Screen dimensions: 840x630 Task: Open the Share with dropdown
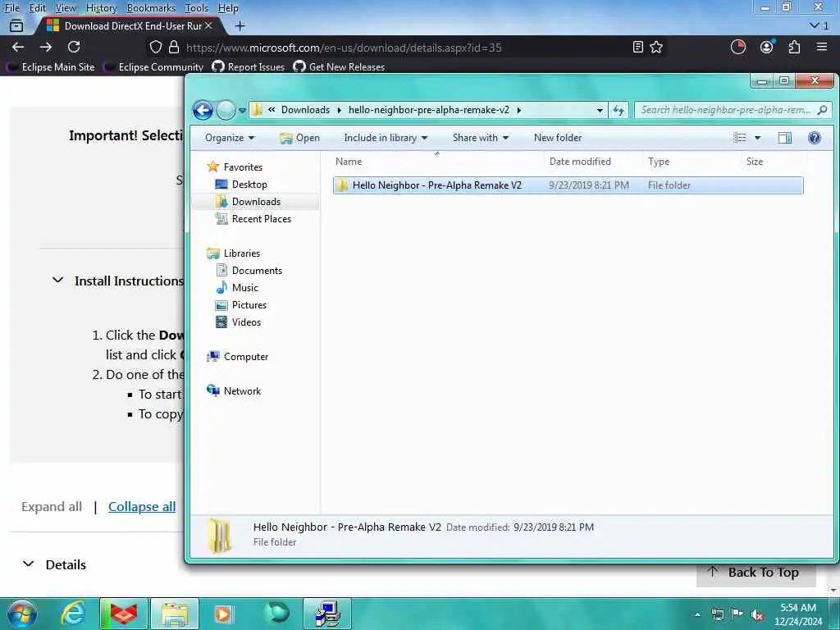click(x=481, y=138)
